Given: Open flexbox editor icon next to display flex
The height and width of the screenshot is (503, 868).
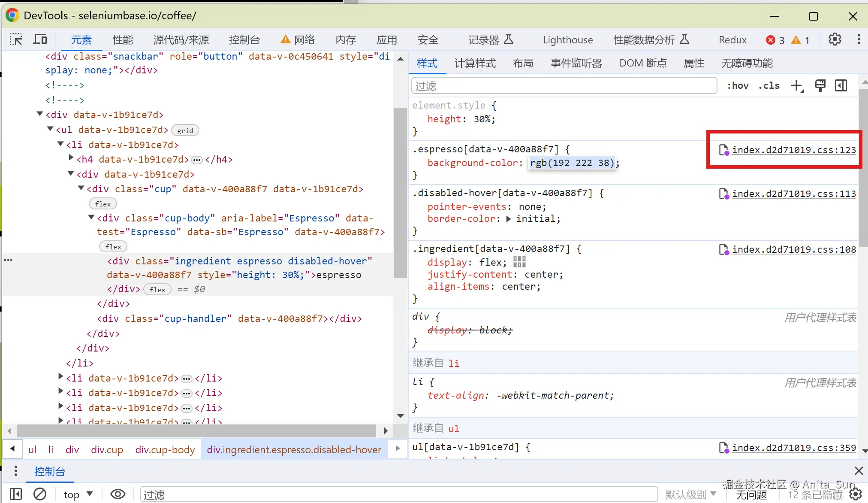Looking at the screenshot, I should point(519,262).
